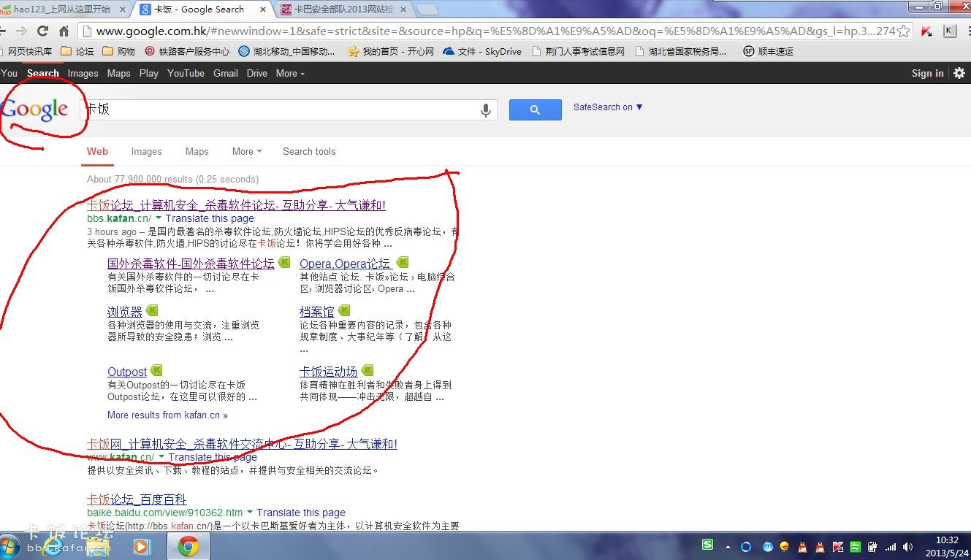Select Web results tab
Screen dimensions: 971x560
click(x=97, y=151)
